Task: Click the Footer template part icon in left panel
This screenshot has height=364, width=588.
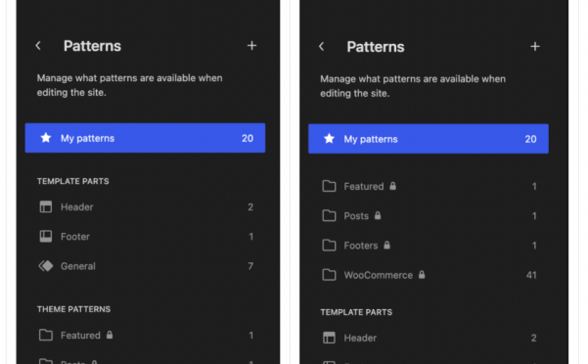Action: tap(46, 236)
